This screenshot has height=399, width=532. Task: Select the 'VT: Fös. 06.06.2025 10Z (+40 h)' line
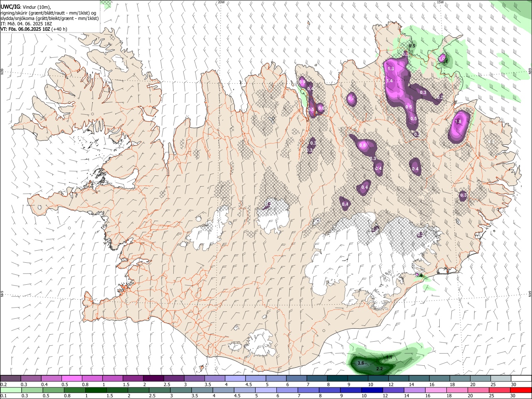coord(34,30)
